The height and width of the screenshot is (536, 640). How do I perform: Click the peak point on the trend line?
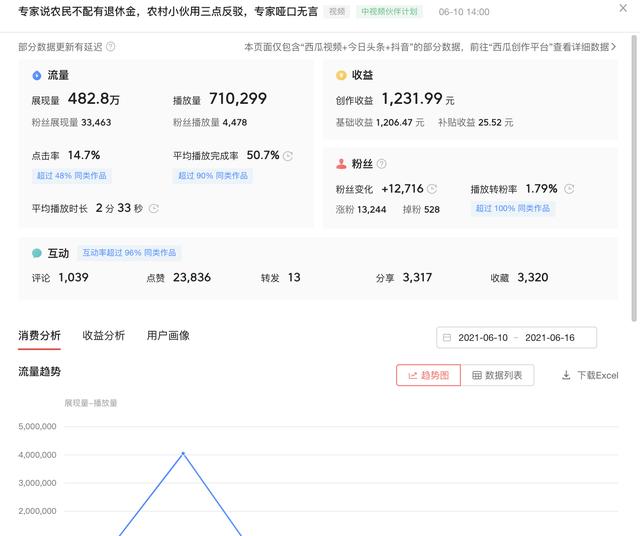[x=182, y=453]
